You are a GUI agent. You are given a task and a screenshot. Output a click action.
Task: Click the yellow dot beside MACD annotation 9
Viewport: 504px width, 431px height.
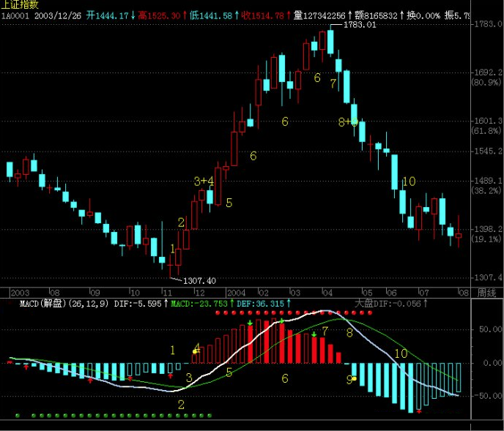point(354,379)
